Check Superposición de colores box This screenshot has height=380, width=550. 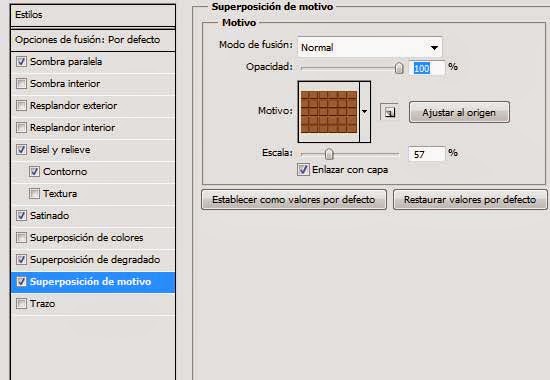pyautogui.click(x=21, y=238)
